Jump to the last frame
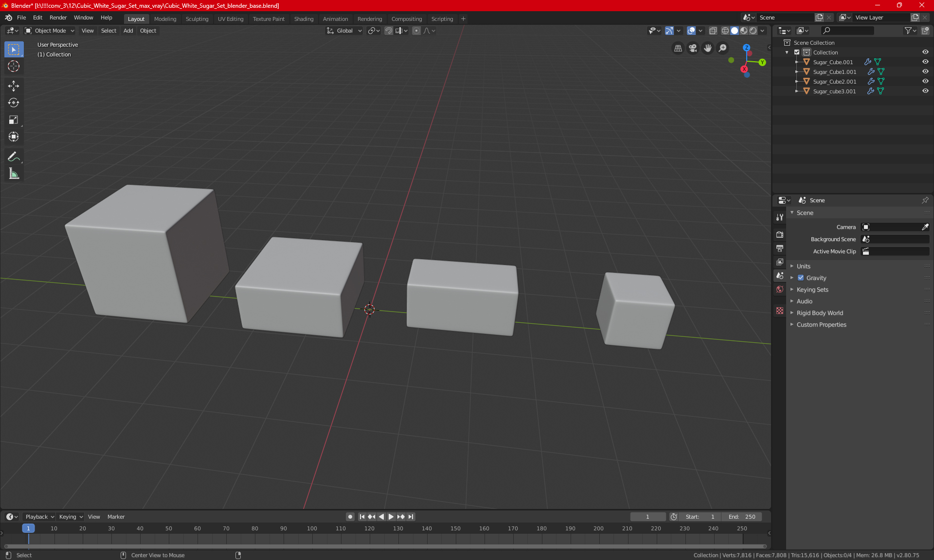 411,517
